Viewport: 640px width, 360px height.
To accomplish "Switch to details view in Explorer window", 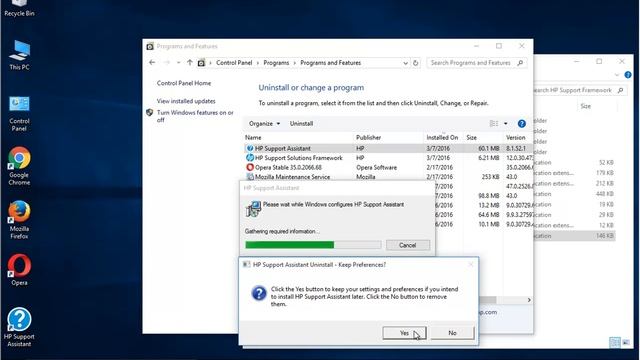I will pyautogui.click(x=615, y=342).
